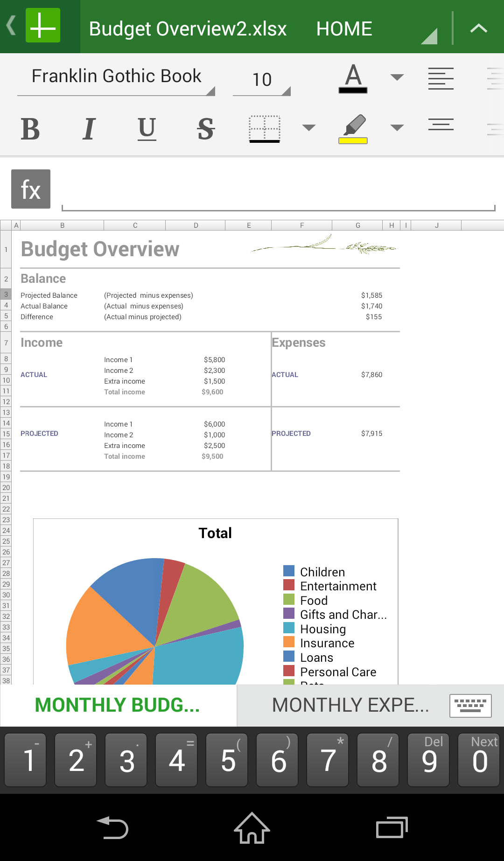Tap number key 1
Image resolution: width=504 pixels, height=861 pixels.
[x=26, y=760]
